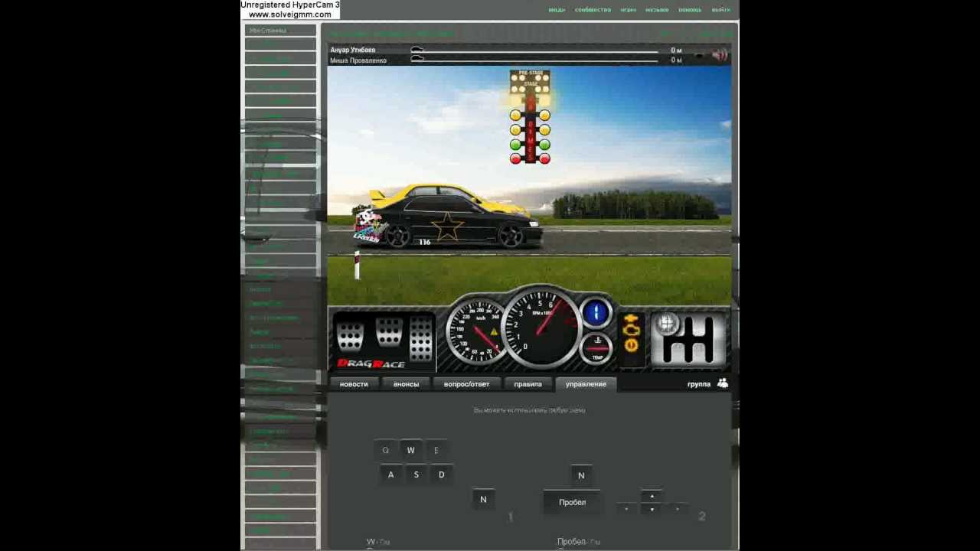Open the игры link in top navigation
980x551 pixels.
point(628,10)
